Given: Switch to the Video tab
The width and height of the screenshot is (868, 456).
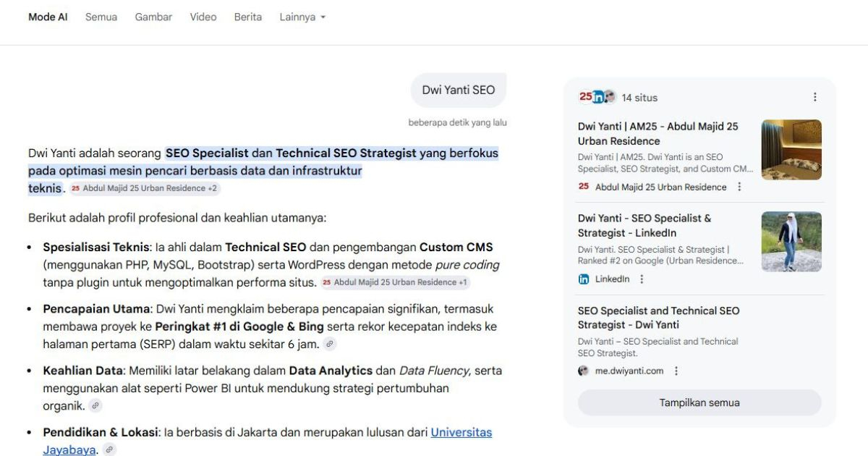Looking at the screenshot, I should tap(203, 17).
